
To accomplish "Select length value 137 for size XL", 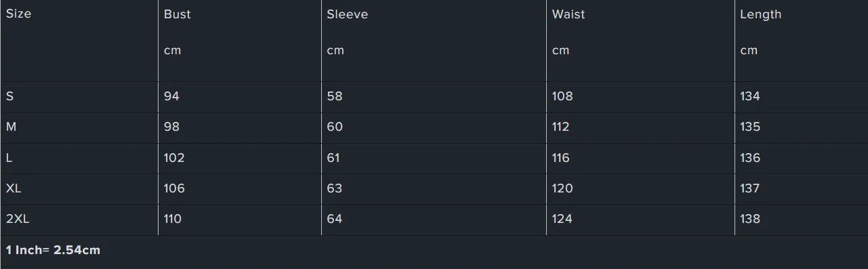I will click(x=750, y=188).
